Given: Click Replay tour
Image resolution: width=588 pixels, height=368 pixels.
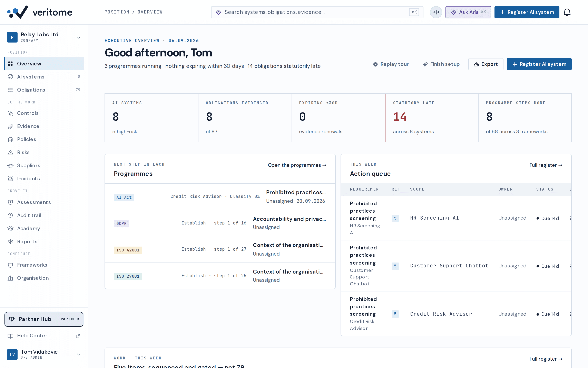Looking at the screenshot, I should pyautogui.click(x=391, y=64).
